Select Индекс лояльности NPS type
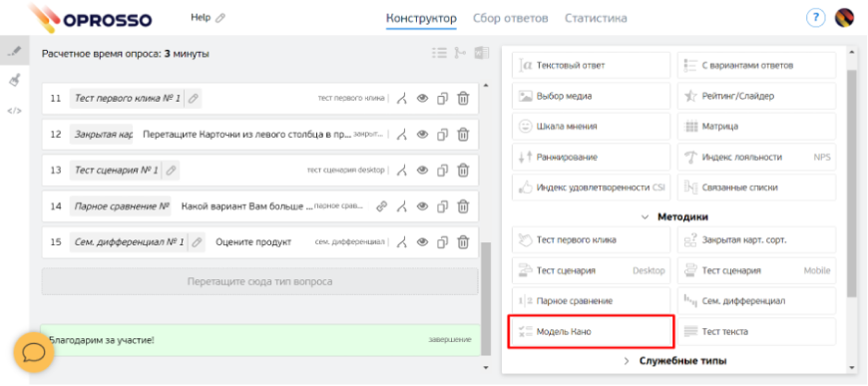Screen dimensions: 868x386 (x=756, y=157)
